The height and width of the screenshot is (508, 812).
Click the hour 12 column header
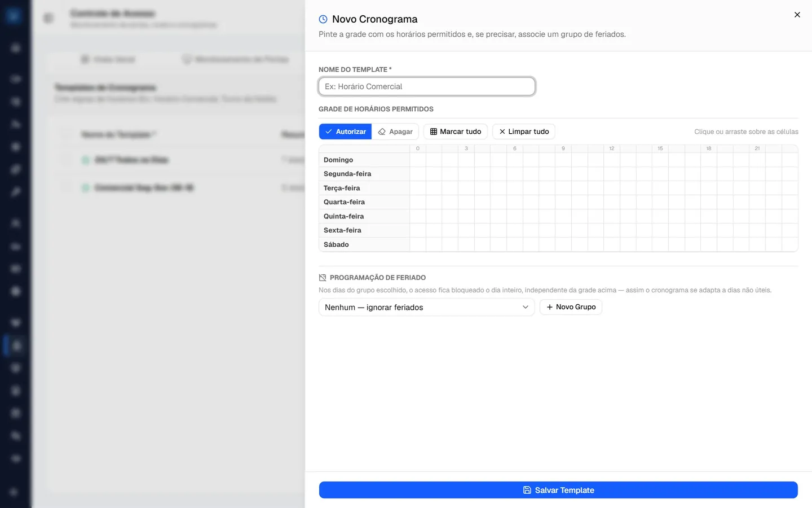pos(612,148)
